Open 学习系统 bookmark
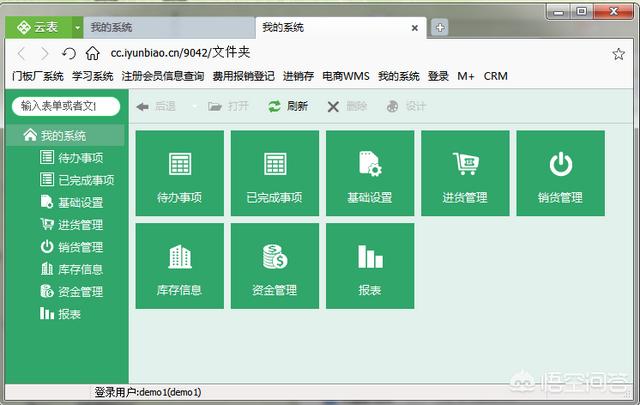Screen dimensions: 640x405 93,76
